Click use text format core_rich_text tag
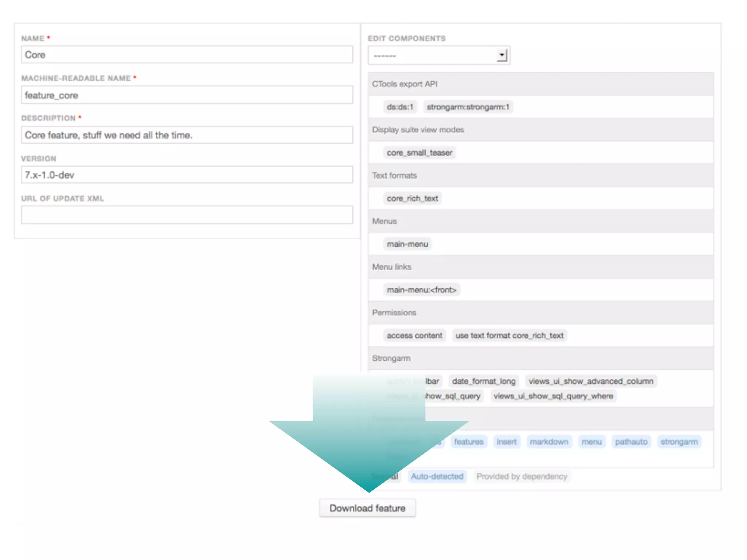This screenshot has width=747, height=560. [509, 335]
